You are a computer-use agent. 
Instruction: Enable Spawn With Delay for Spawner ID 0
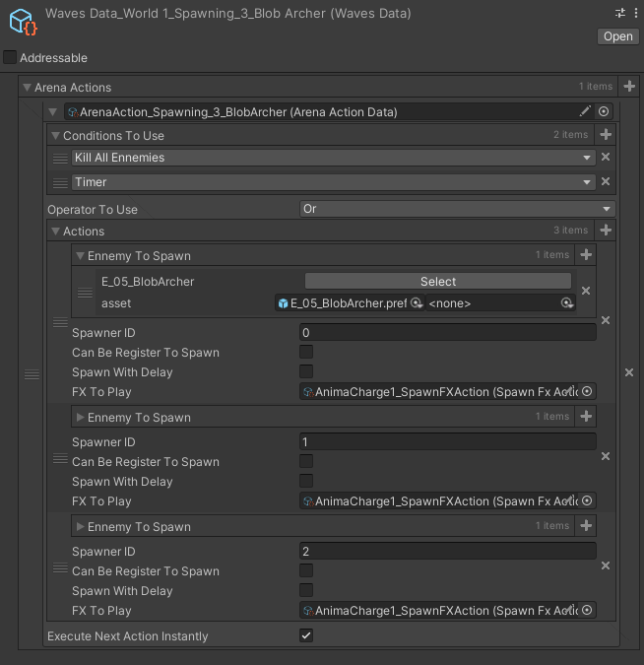tap(306, 371)
